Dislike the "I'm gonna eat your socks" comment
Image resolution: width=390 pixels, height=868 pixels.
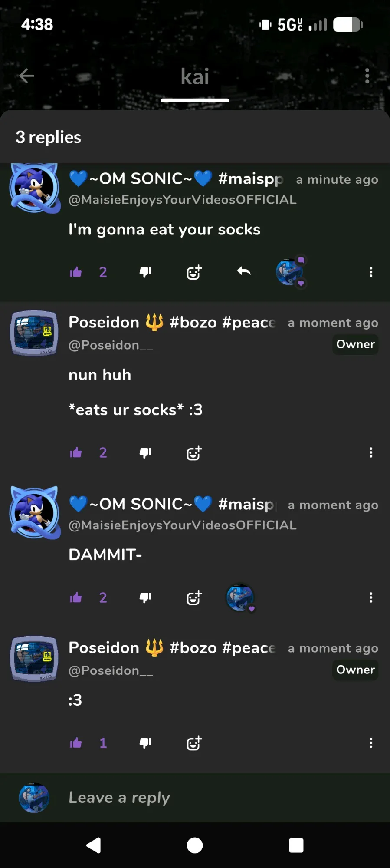pyautogui.click(x=145, y=272)
